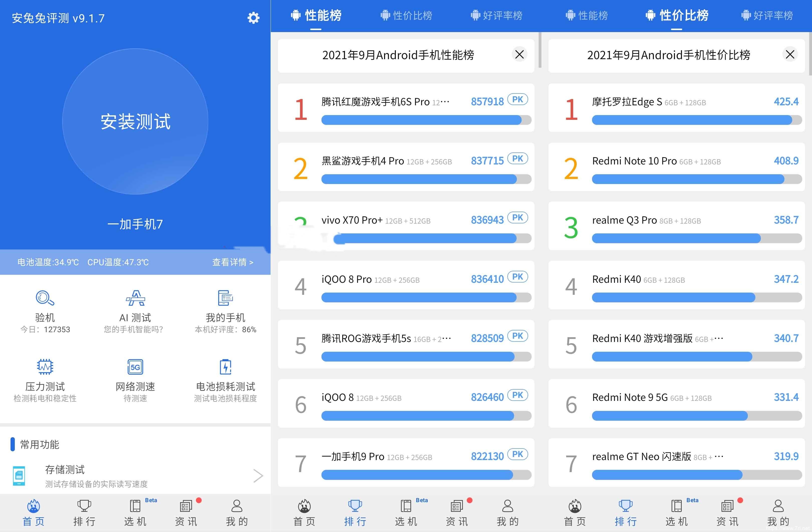Tap the 安装测试 circle button
Viewport: 812px width, 532px height.
click(135, 121)
